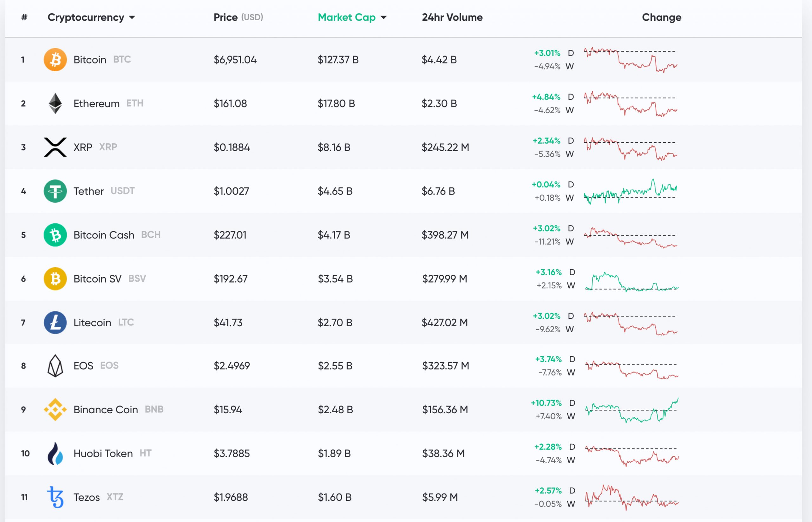Open the EOS name link

pyautogui.click(x=83, y=366)
